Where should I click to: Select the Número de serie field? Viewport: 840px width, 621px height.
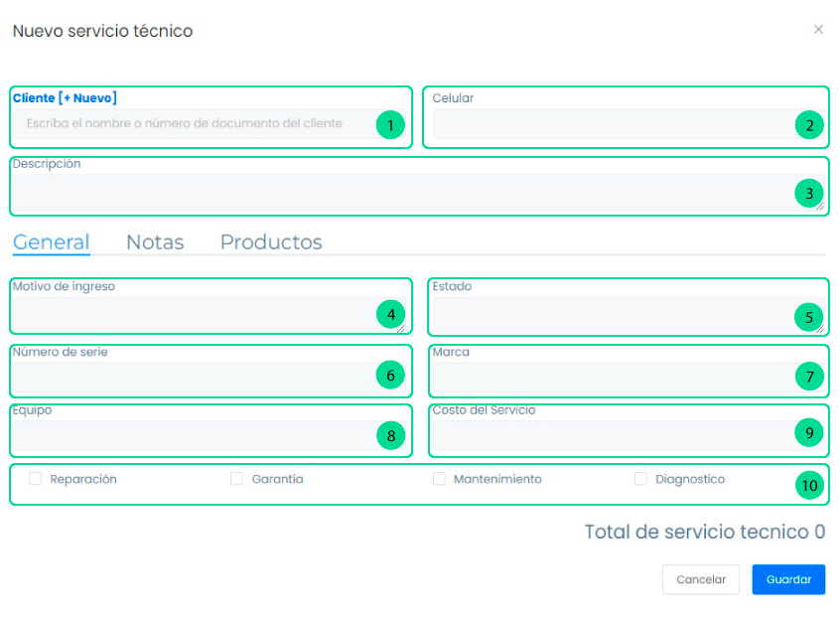pyautogui.click(x=189, y=377)
